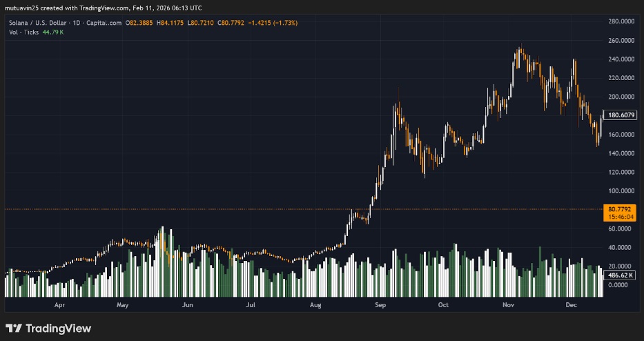The image size is (644, 341).
Task: Click the Apr label on time axis
Action: coord(59,305)
